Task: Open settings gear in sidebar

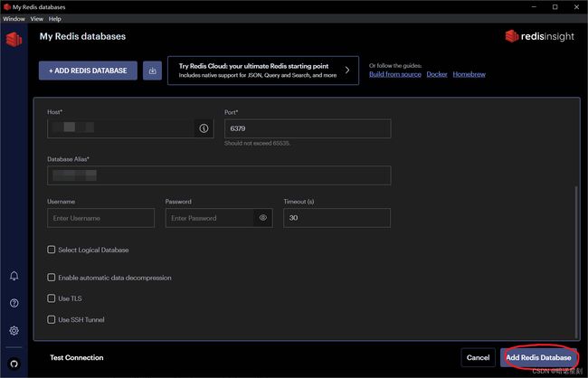Action: tap(14, 330)
